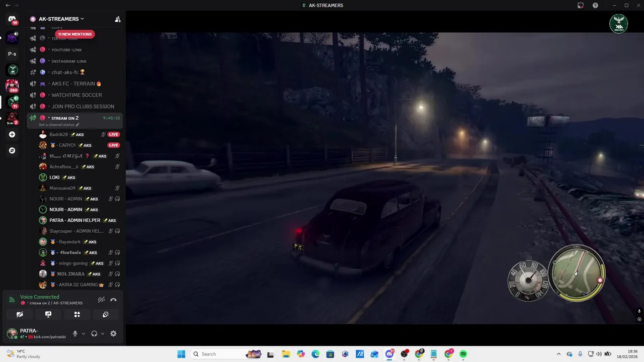644x362 pixels.
Task: Start an activity with the four-shapes icon
Action: coord(77,314)
